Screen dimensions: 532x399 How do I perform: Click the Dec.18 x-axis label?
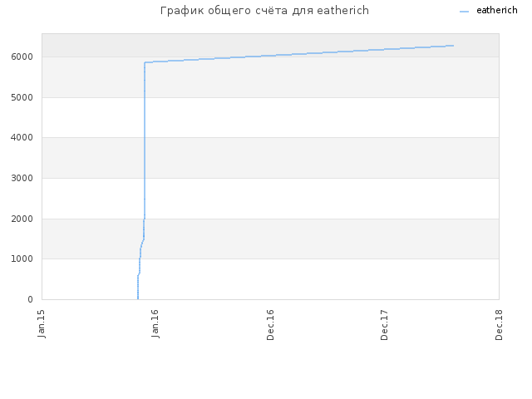click(499, 325)
